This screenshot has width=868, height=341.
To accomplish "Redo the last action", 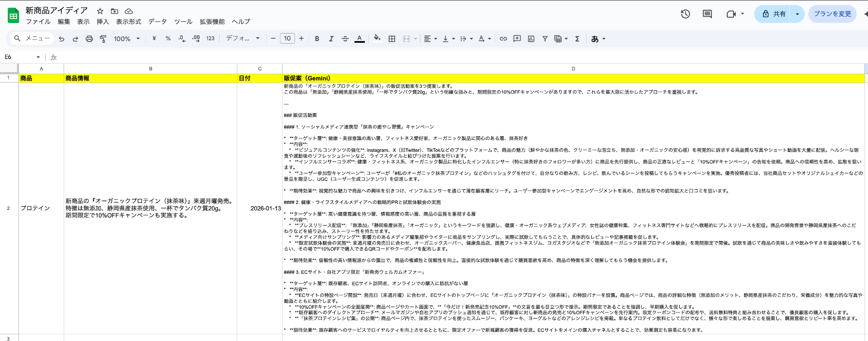I will (x=75, y=39).
